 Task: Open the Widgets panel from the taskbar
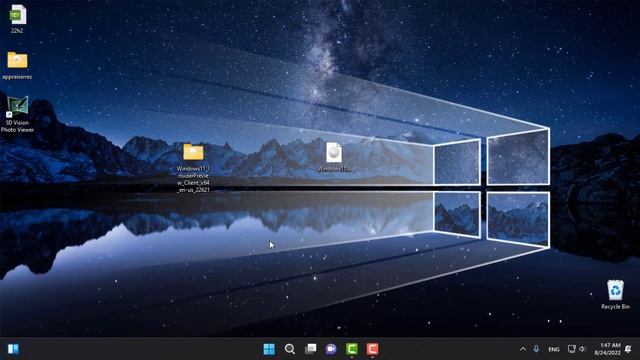point(13,349)
